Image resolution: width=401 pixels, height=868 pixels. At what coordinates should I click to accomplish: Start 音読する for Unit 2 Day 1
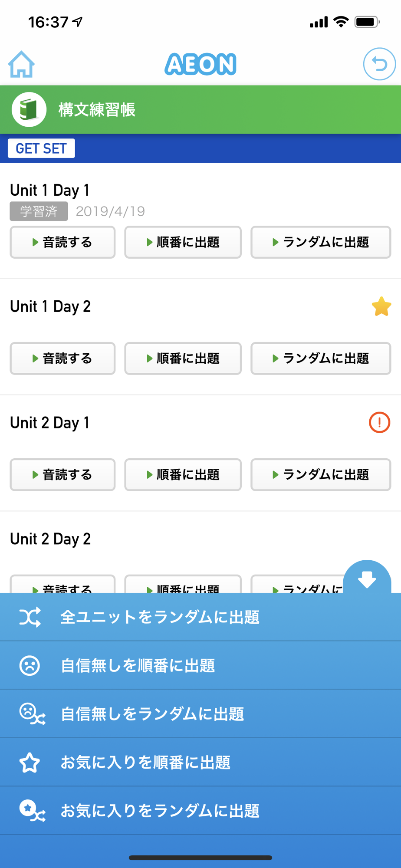pyautogui.click(x=62, y=475)
